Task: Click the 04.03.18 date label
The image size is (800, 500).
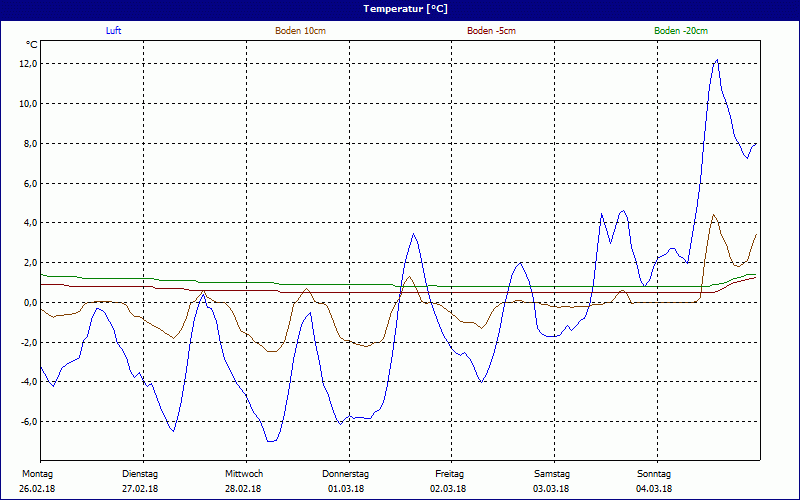Action: pyautogui.click(x=654, y=489)
